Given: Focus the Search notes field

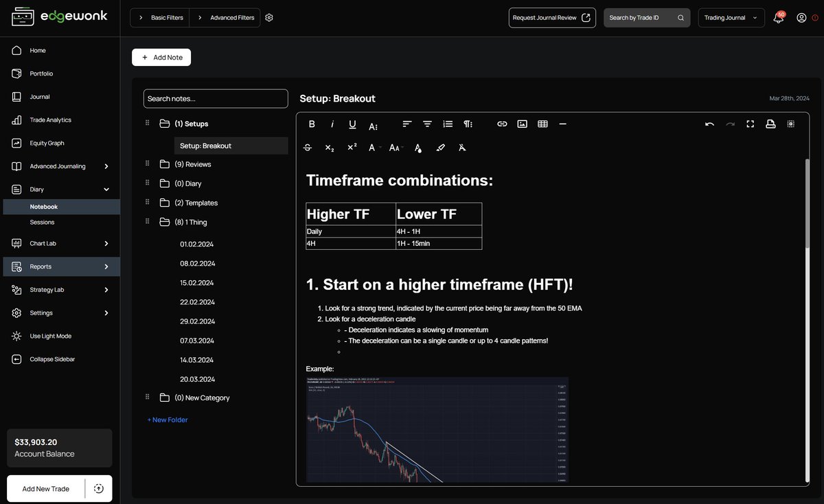Looking at the screenshot, I should (x=216, y=99).
